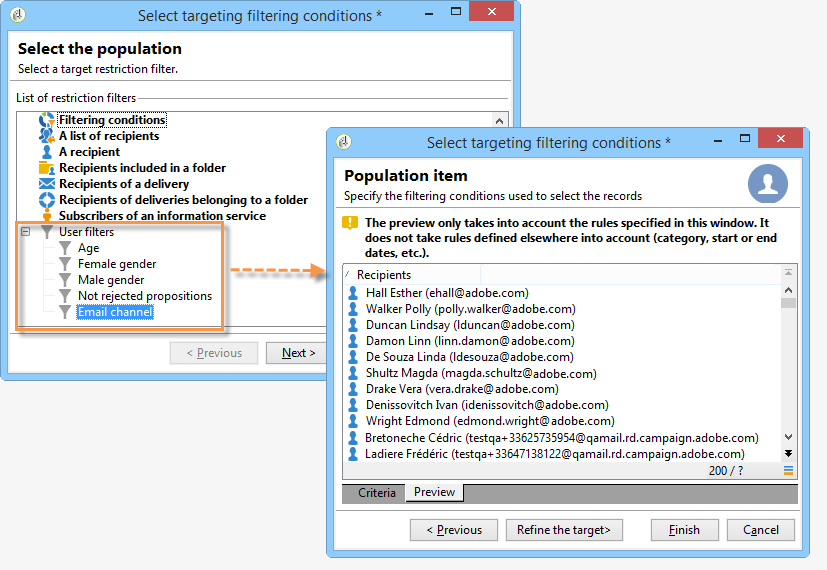
Task: Click the A list of recipients icon
Action: pos(46,136)
